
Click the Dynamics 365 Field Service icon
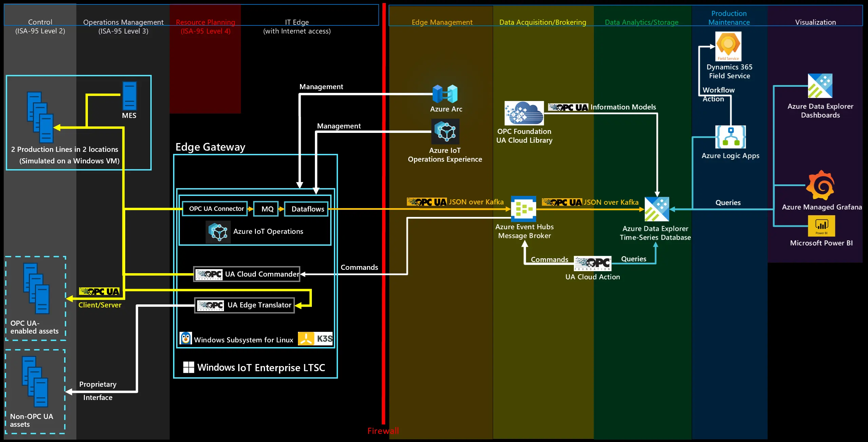[728, 46]
